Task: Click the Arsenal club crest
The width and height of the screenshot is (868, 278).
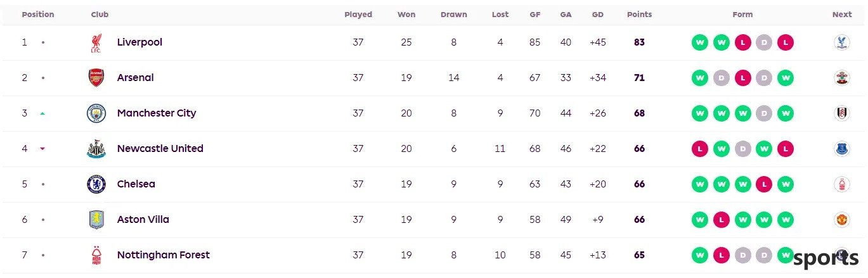Action: (x=96, y=78)
